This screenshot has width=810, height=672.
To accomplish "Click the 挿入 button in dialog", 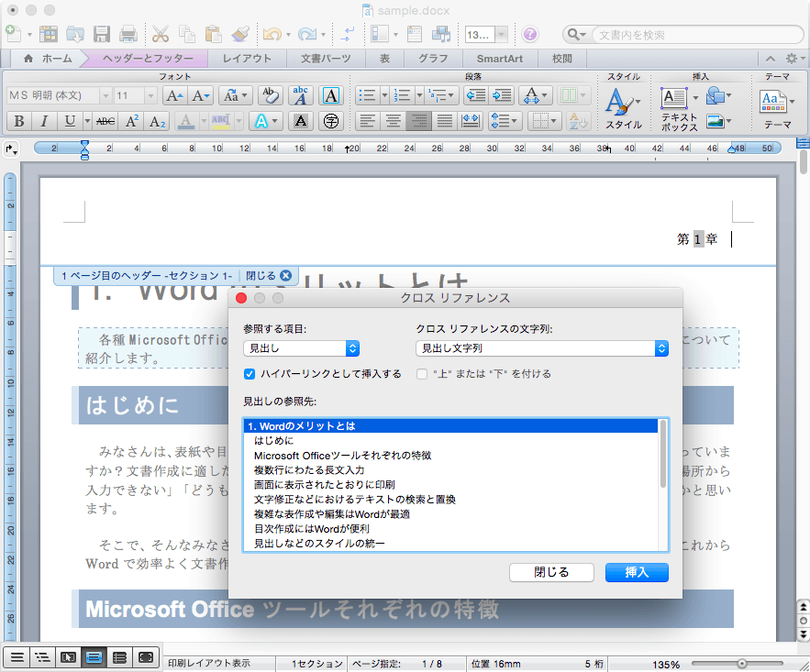I will pyautogui.click(x=637, y=572).
